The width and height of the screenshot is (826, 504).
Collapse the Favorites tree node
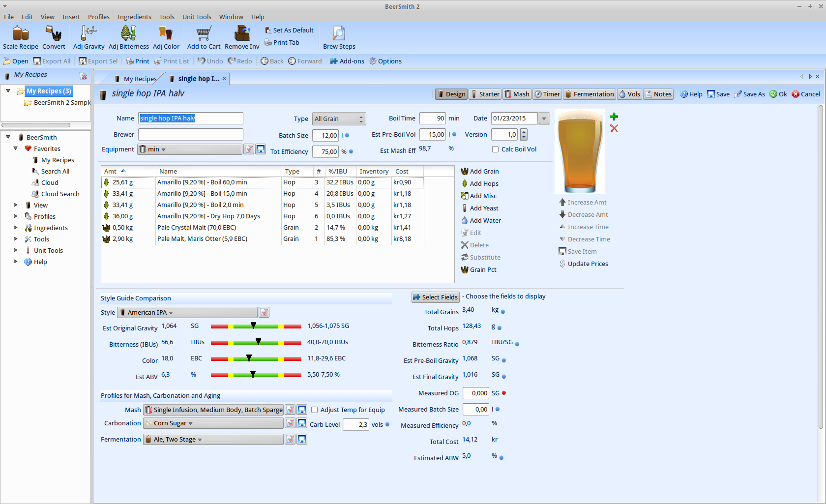coord(15,148)
